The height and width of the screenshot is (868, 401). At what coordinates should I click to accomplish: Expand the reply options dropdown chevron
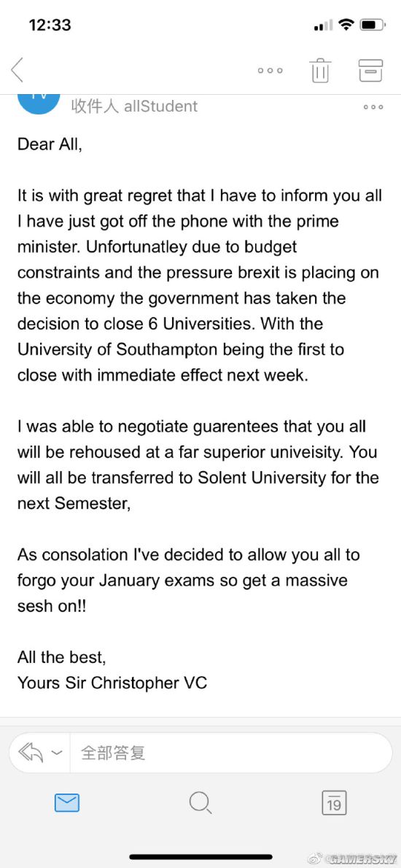(x=56, y=752)
